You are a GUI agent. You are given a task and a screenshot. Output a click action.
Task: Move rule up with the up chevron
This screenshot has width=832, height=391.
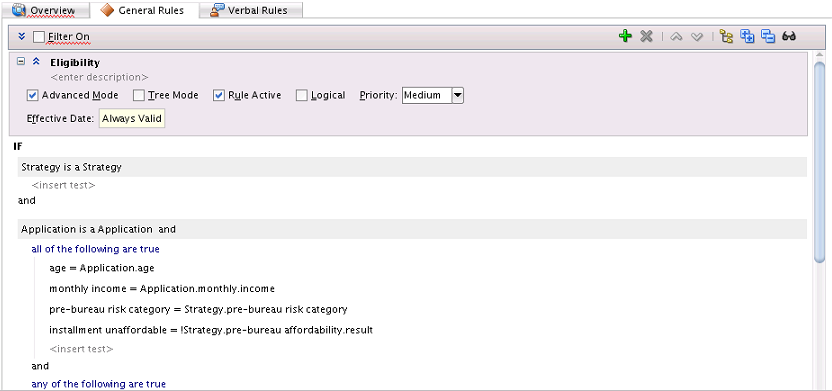click(x=676, y=37)
